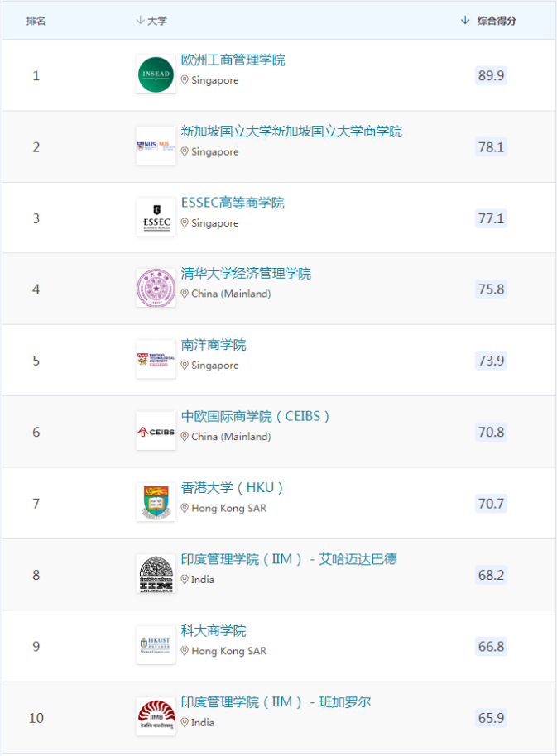Select the score 77.1

pyautogui.click(x=491, y=218)
